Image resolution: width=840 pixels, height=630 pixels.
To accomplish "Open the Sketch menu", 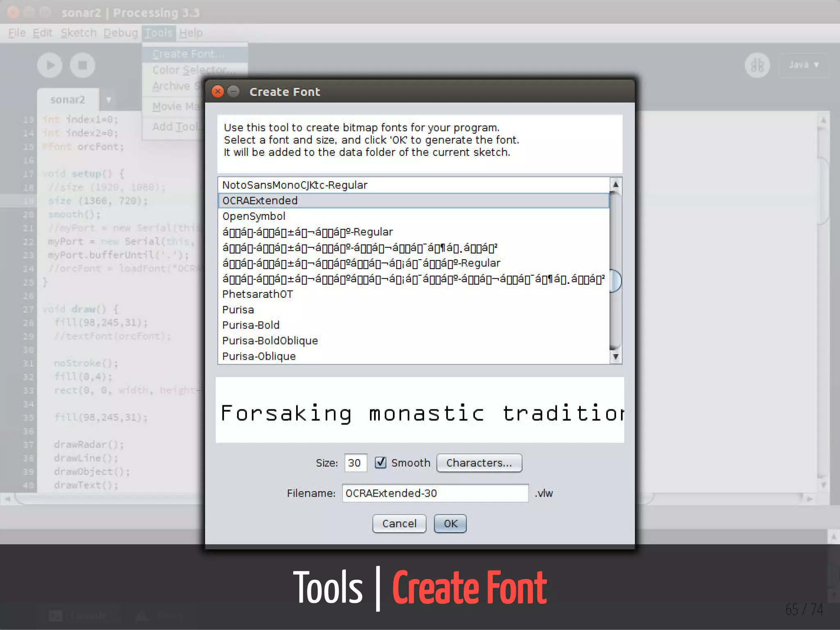I will [78, 33].
